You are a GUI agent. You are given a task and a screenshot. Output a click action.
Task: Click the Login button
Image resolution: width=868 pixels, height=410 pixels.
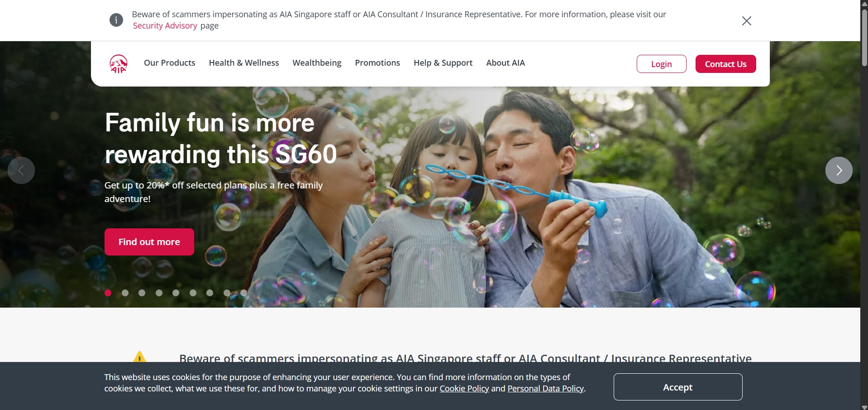pos(662,64)
